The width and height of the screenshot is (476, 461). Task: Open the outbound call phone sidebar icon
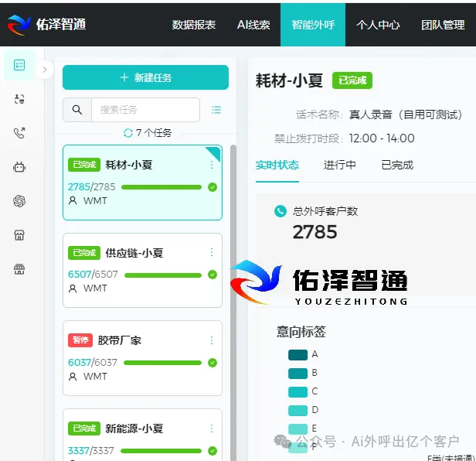pos(19,133)
